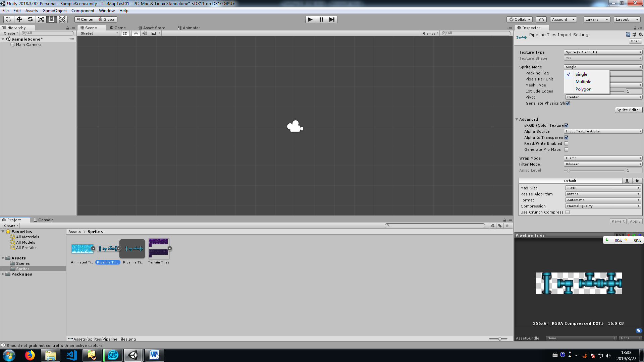
Task: Open the Wrap Mode dropdown
Action: click(x=603, y=158)
